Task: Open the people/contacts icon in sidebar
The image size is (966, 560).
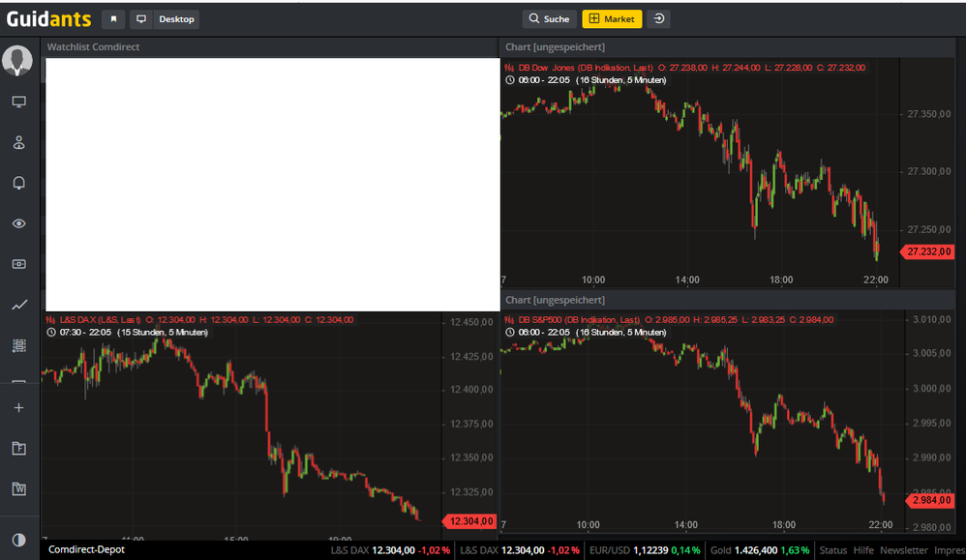Action: point(18,142)
